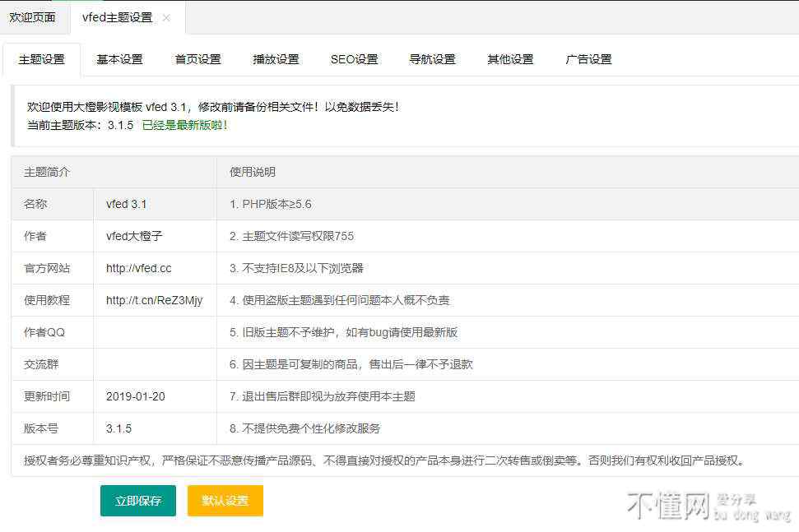
Task: Open the 主题设置 tab
Action: click(41, 59)
